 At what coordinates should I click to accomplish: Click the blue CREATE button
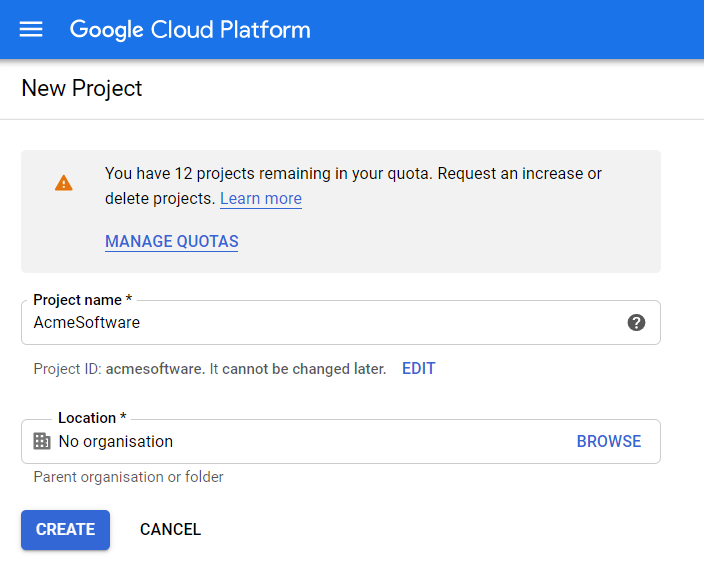coord(66,529)
